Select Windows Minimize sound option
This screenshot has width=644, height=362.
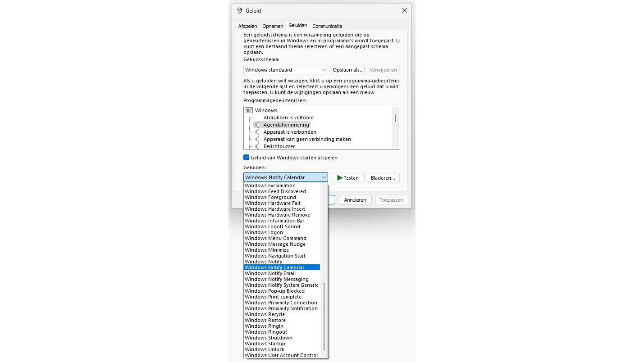coord(282,250)
